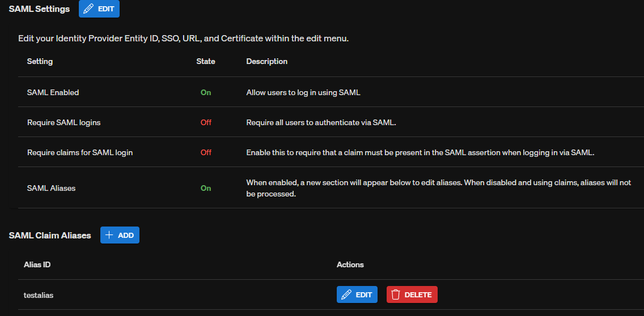
Task: Click the 'Edit your Identity Provider Entity ID' sentence
Action: point(184,39)
